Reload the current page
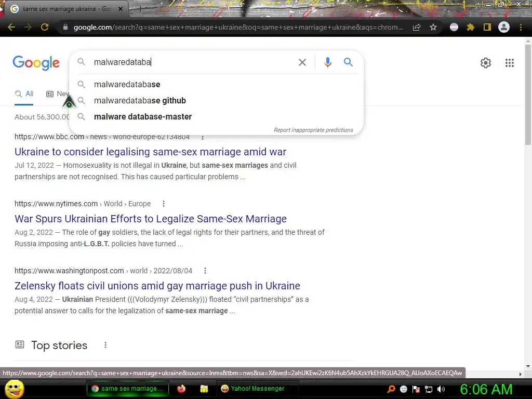Screen dimensions: 532x399 [x=45, y=27]
